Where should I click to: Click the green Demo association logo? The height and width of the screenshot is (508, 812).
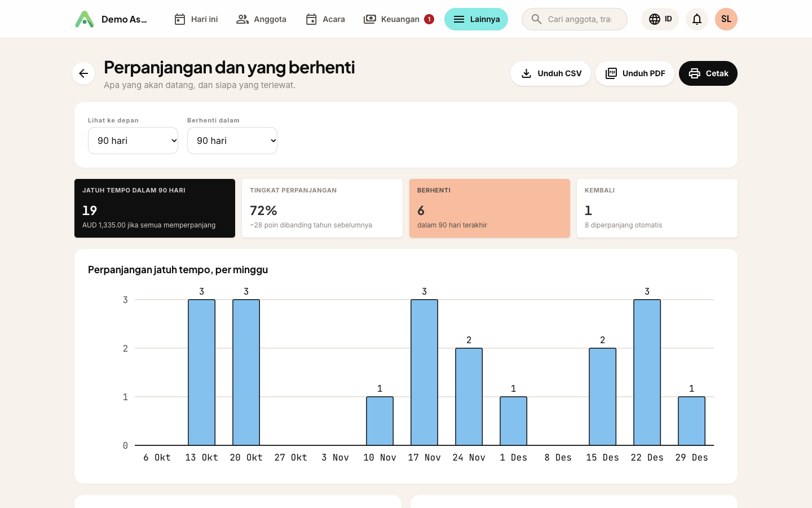coord(85,19)
